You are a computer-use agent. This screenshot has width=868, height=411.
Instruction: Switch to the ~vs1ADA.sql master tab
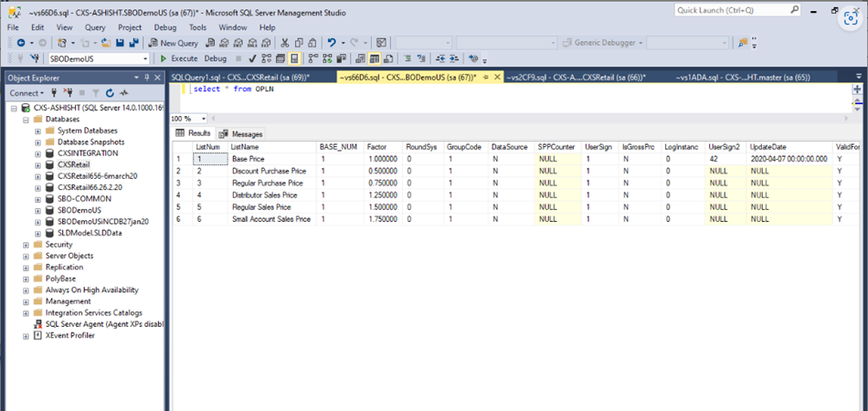coord(743,78)
